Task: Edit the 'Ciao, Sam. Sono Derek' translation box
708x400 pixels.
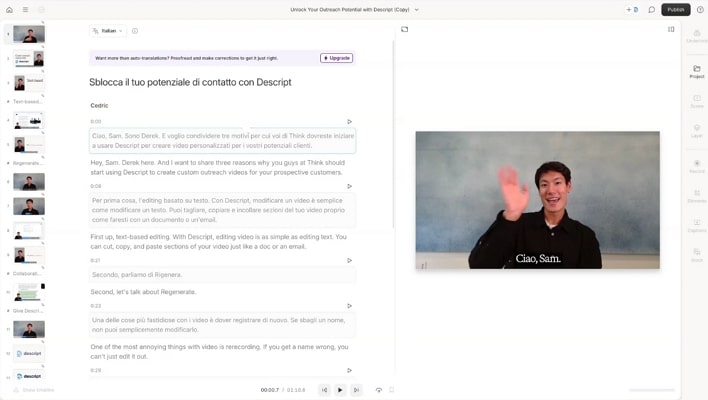Action: coord(223,140)
